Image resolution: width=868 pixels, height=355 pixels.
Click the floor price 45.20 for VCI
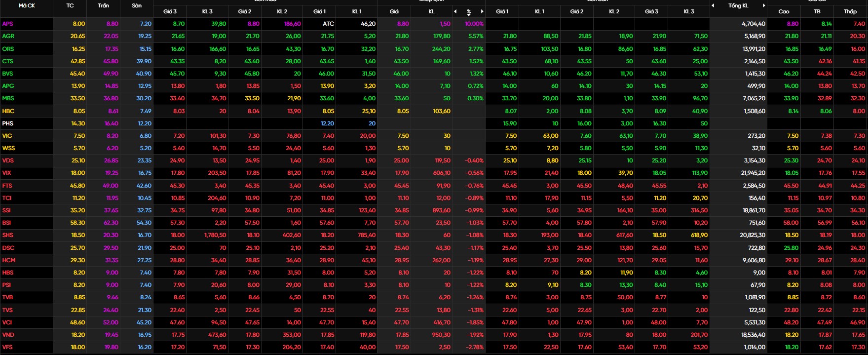tap(144, 322)
